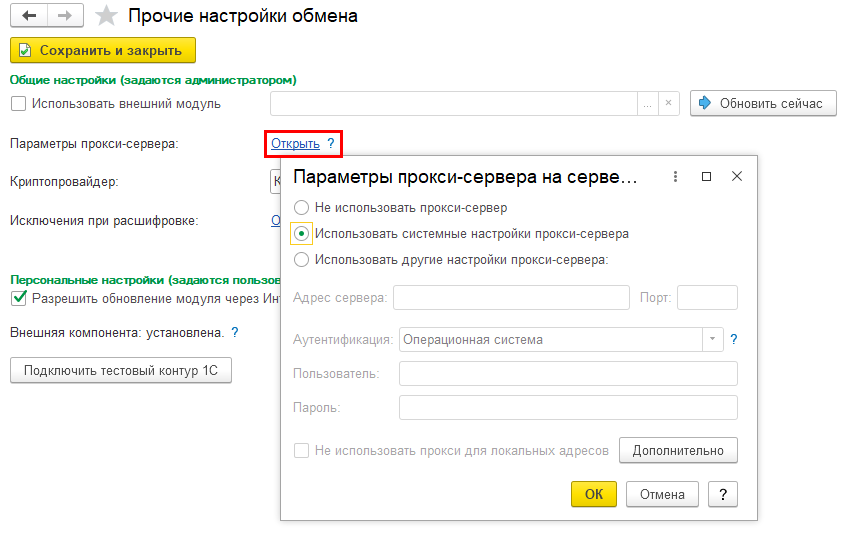This screenshot has width=847, height=537.
Task: Open external module selection ellipsis button
Action: pos(648,104)
